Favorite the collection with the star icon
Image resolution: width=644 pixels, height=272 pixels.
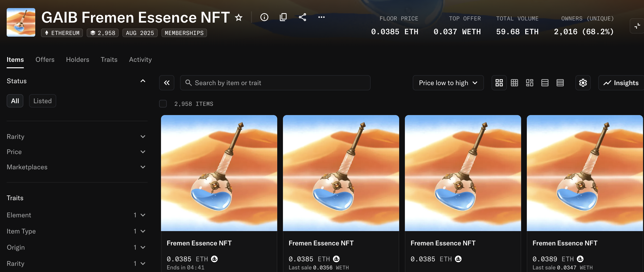pyautogui.click(x=239, y=17)
